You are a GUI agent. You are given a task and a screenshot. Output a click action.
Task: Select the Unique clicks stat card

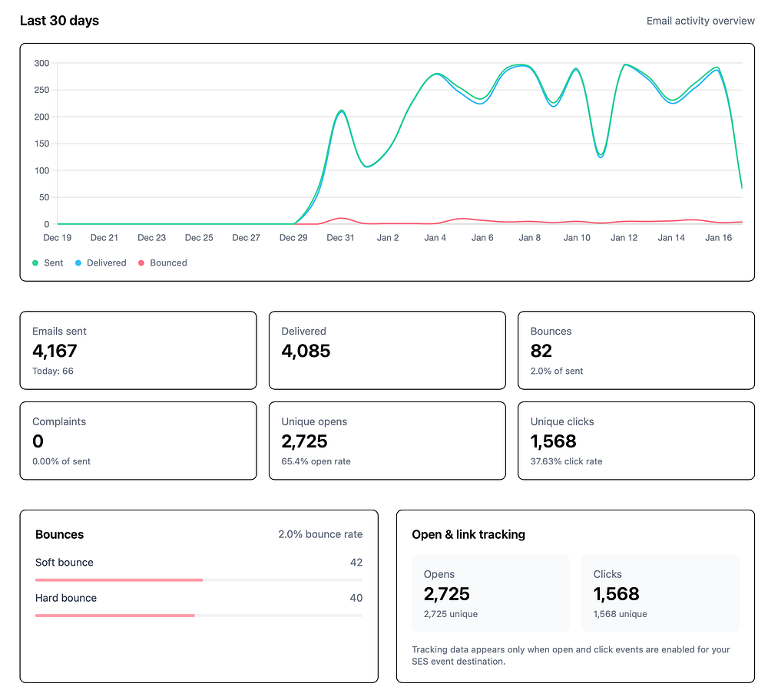(636, 441)
